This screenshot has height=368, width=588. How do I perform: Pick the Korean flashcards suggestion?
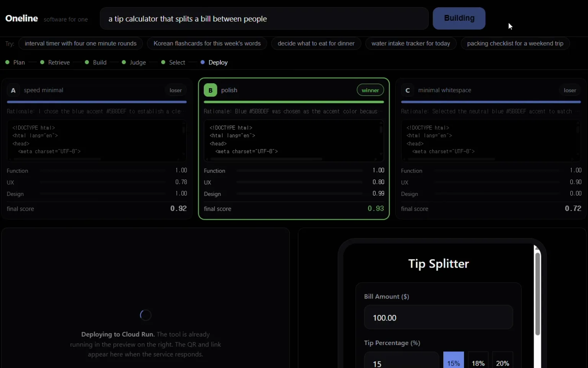point(207,43)
